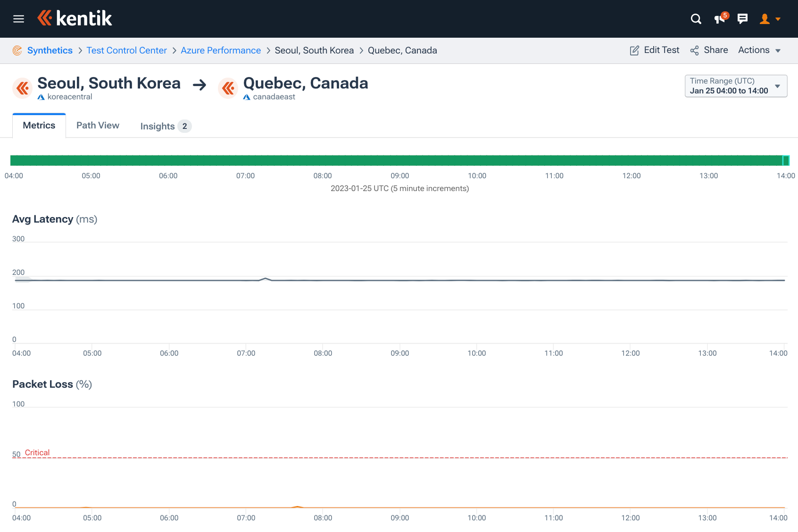Click the 2023-01-25 UTC increments caption
This screenshot has width=798, height=532.
tap(400, 188)
